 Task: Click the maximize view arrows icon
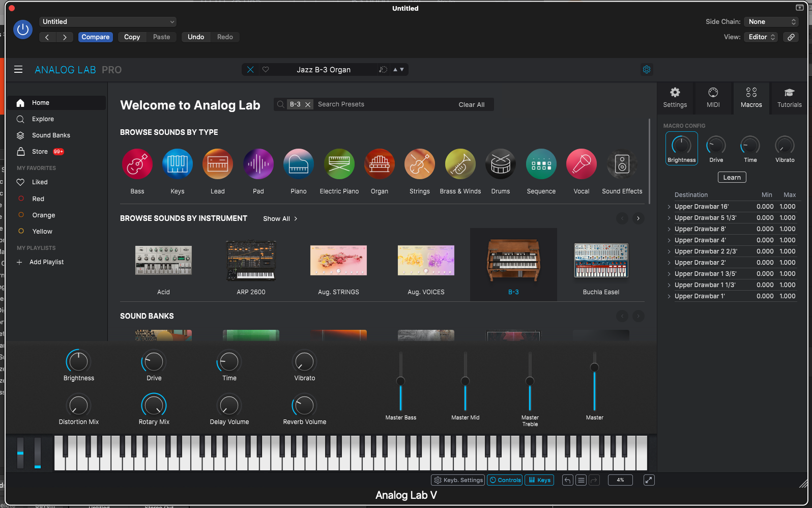pos(649,480)
